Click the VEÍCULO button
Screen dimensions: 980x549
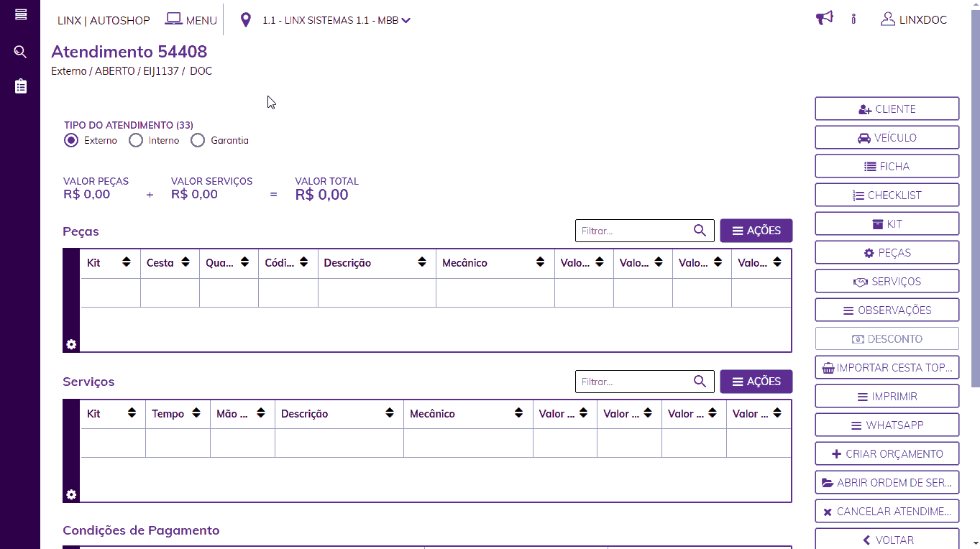tap(887, 137)
